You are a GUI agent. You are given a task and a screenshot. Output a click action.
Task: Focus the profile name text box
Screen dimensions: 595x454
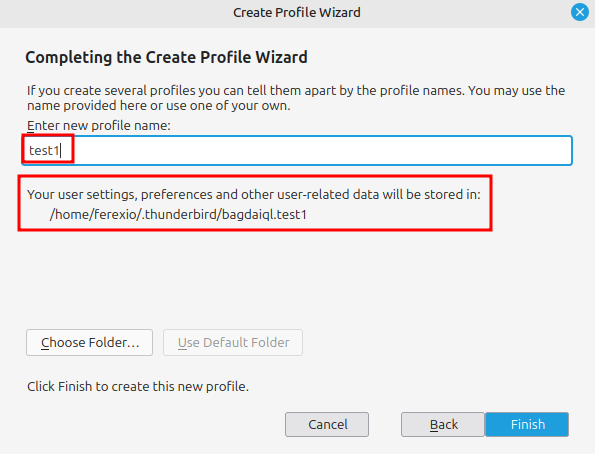297,150
